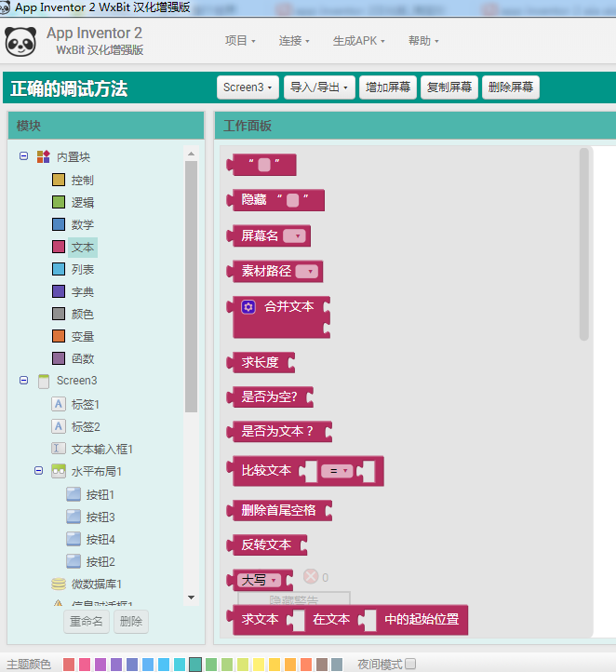Open the Screen3 screen selector dropdown
This screenshot has width=616, height=672.
click(x=248, y=87)
